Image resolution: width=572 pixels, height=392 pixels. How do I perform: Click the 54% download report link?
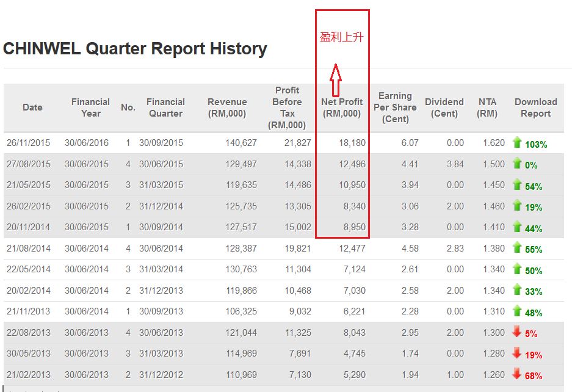pos(534,187)
